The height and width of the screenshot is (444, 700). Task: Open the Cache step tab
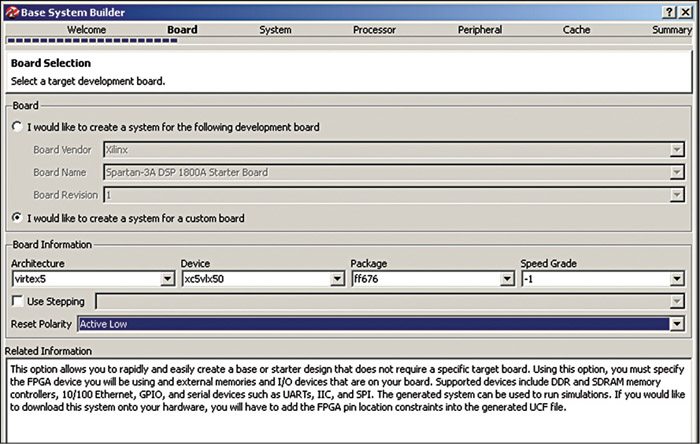(x=576, y=30)
